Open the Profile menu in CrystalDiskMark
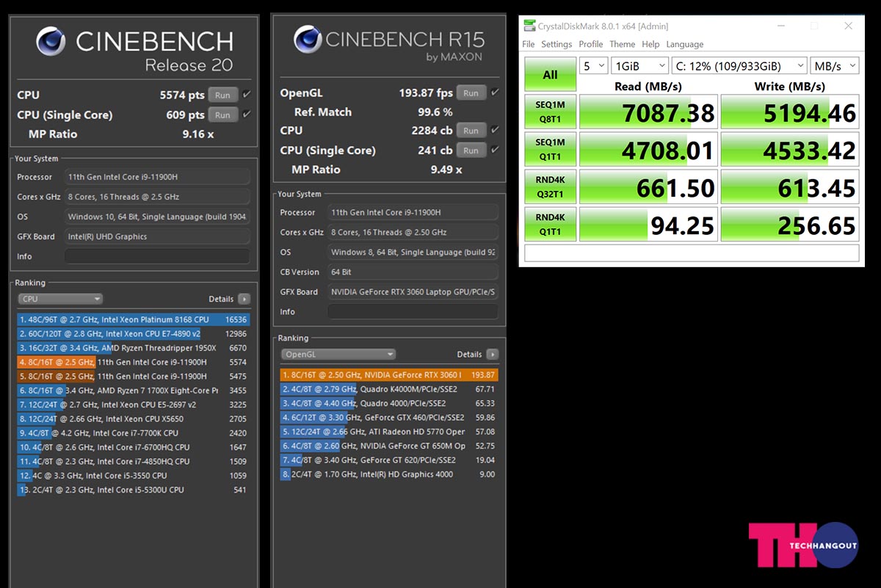Screen dimensions: 881x588 (591, 44)
